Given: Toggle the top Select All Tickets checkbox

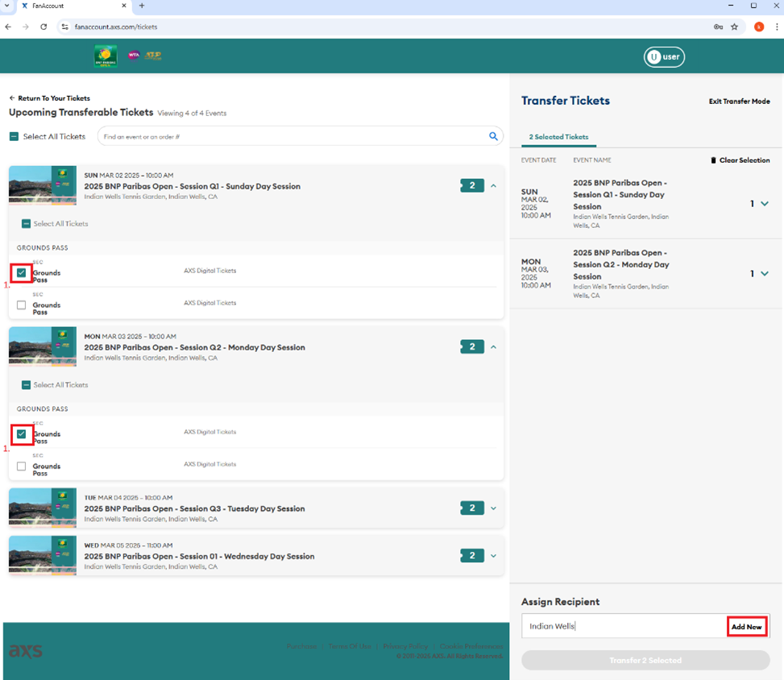Looking at the screenshot, I should pyautogui.click(x=14, y=136).
